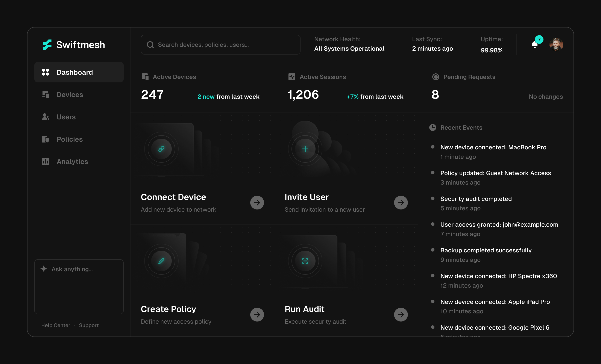Open the Users section icon
The height and width of the screenshot is (364, 601).
(46, 117)
